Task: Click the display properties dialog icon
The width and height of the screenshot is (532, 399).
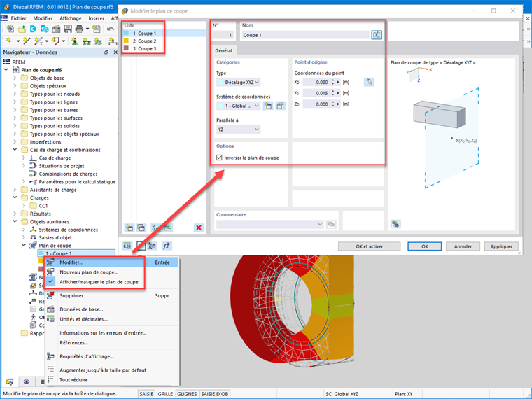Action: (153, 246)
